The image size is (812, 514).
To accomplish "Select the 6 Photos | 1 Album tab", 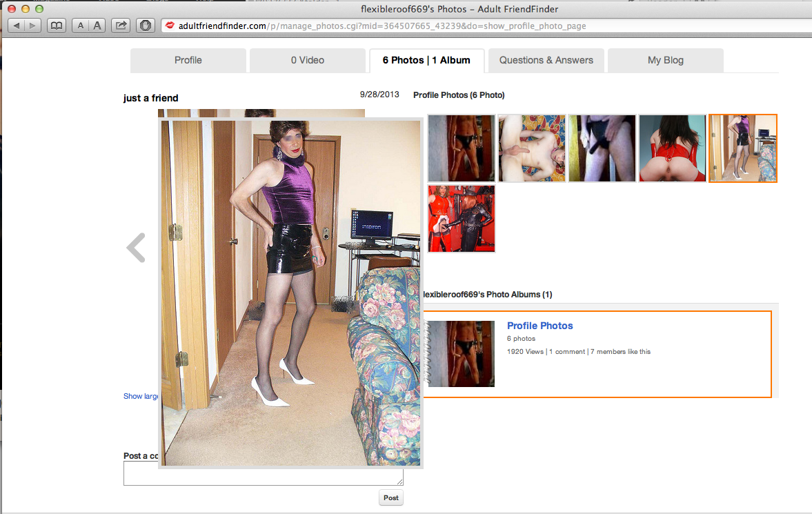I will point(426,60).
